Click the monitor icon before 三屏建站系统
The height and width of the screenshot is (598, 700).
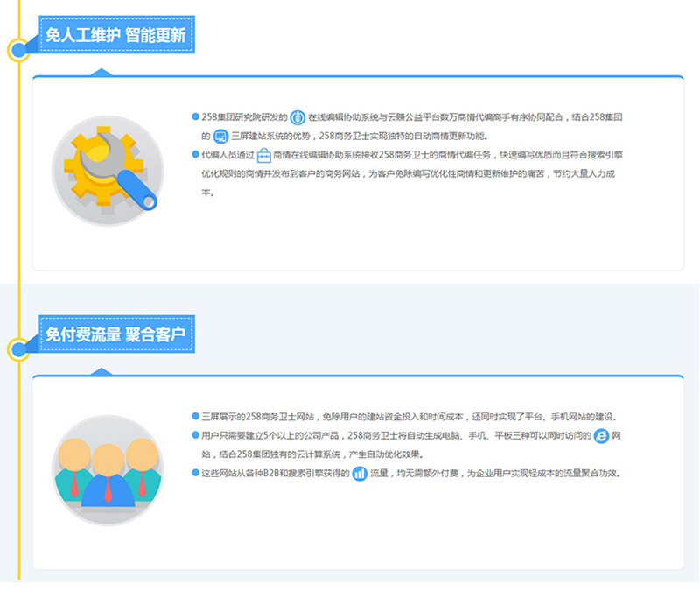[220, 137]
